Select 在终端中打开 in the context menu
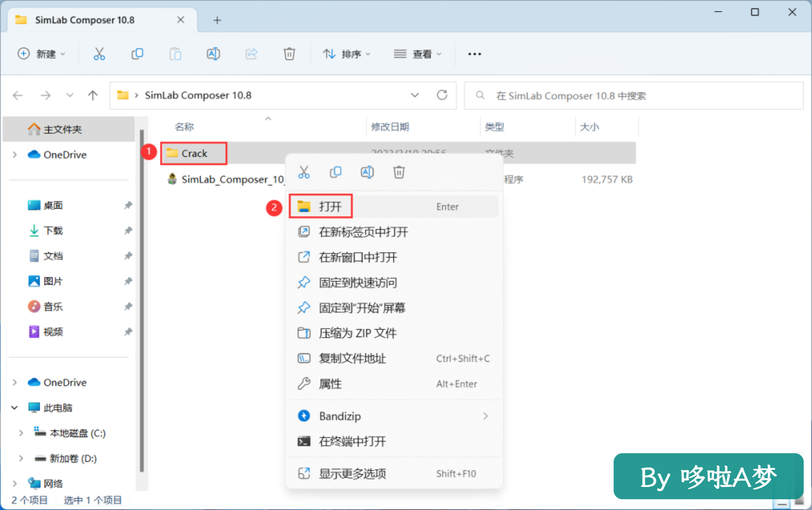This screenshot has width=812, height=510. [394, 441]
